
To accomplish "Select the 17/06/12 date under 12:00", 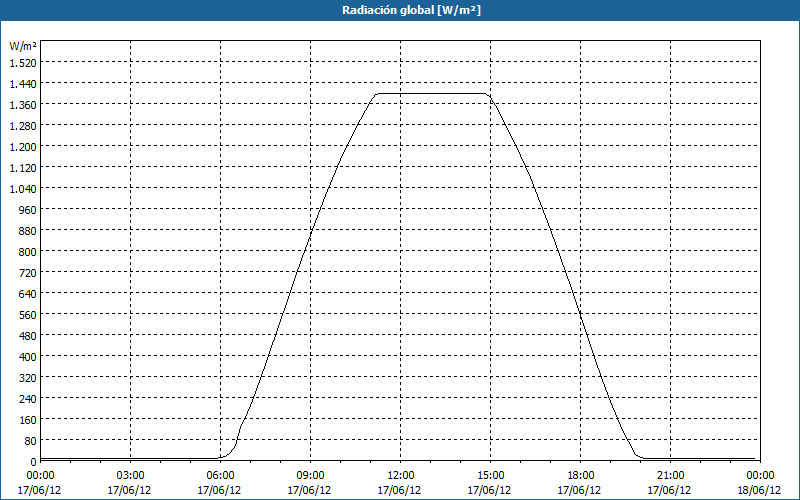I will pyautogui.click(x=399, y=490).
